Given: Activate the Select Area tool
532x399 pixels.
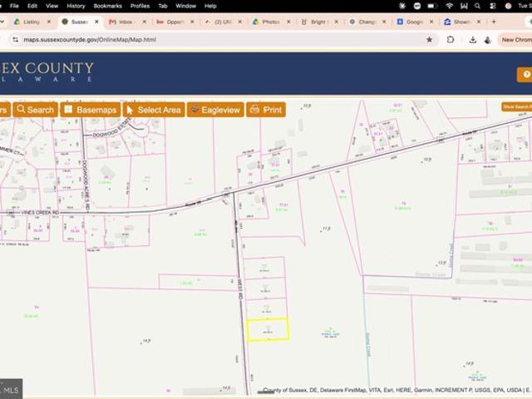Looking at the screenshot, I should tap(154, 110).
